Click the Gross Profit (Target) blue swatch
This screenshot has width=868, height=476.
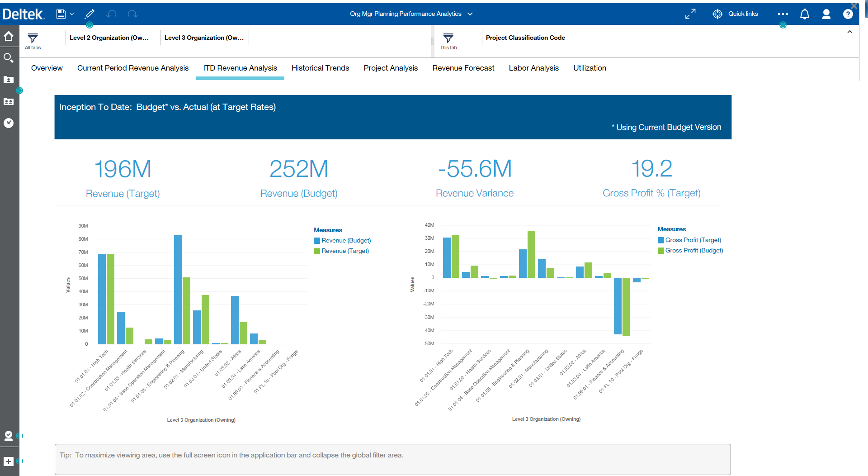pyautogui.click(x=660, y=240)
